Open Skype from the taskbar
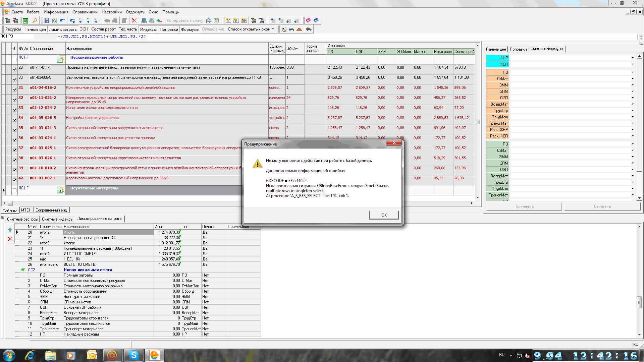Viewport: 644px width, 362px height. pyautogui.click(x=133, y=355)
